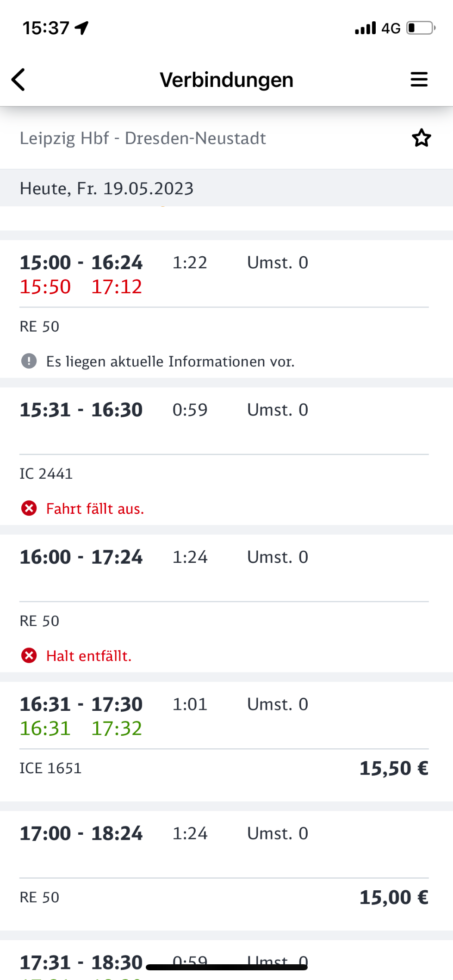
Task: Tap the back arrow icon
Action: tap(19, 80)
